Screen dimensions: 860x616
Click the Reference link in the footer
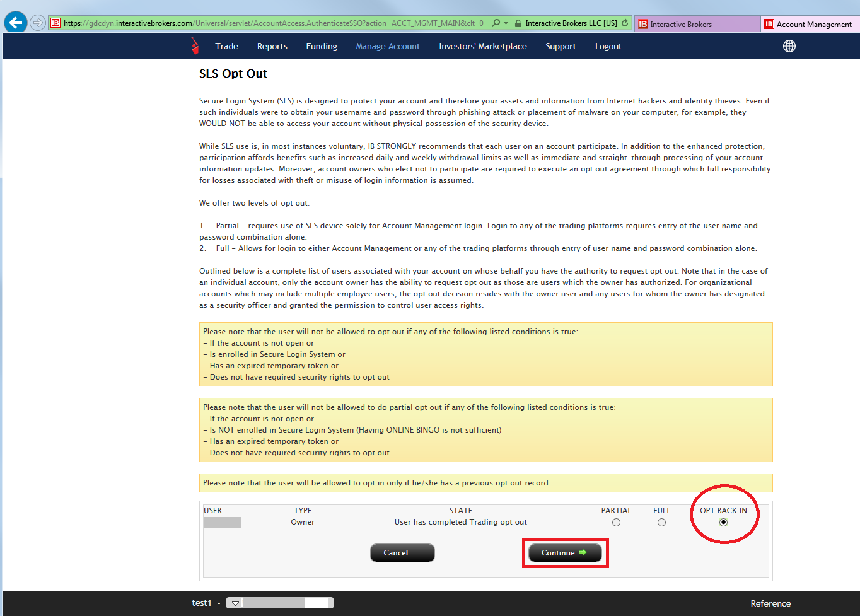point(770,603)
